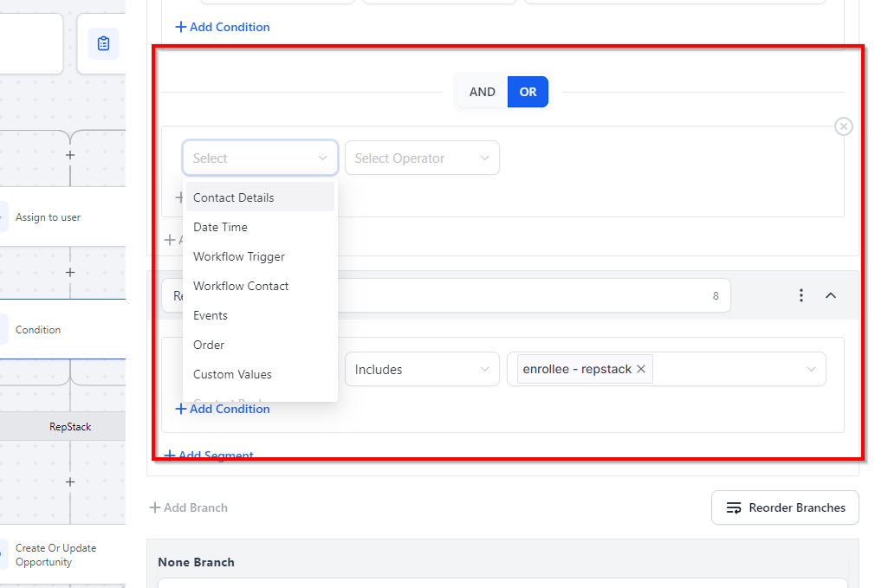Screen dimensions: 875x588
Task: Click Add Branch
Action: pos(189,507)
